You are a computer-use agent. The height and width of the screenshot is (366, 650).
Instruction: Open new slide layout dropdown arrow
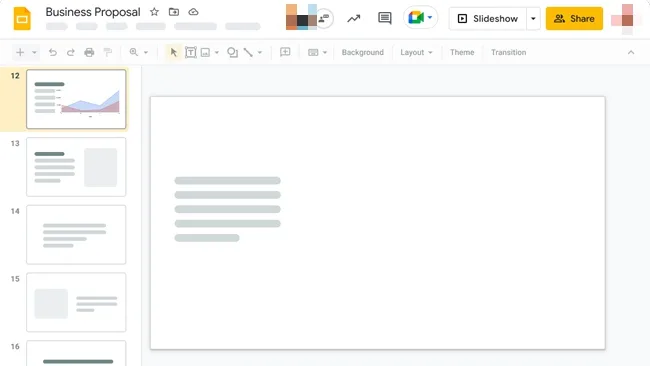click(x=34, y=53)
